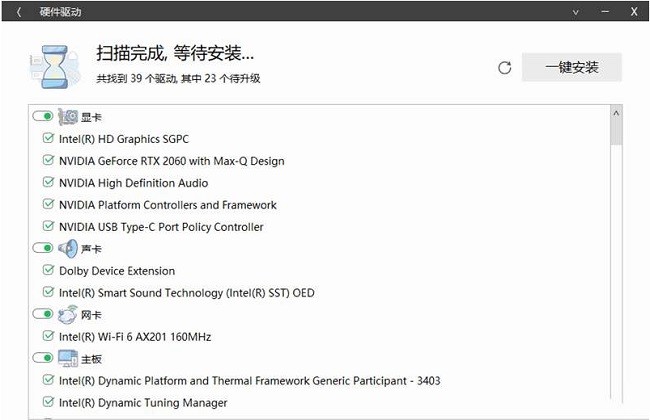This screenshot has height=420, width=650.
Task: Uncheck Intel(R) Dynamic Platform and Thermal Framework
Action: [x=49, y=380]
